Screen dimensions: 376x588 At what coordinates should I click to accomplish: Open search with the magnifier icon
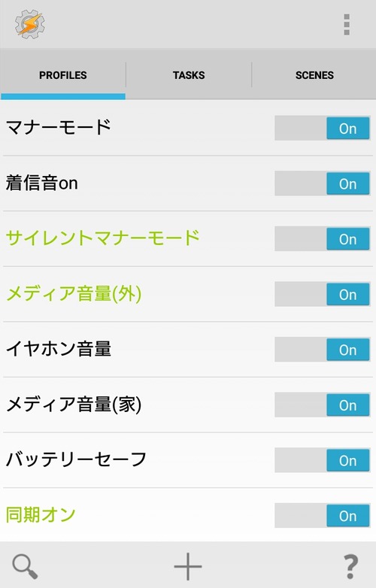point(25,567)
